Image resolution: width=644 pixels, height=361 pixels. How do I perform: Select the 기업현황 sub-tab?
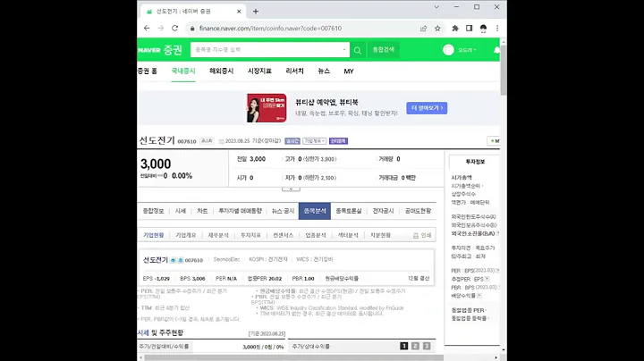coord(154,236)
